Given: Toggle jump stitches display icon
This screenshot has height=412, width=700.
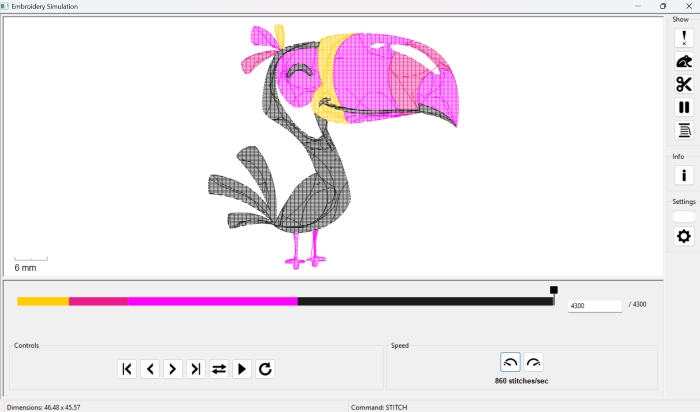Looking at the screenshot, I should tap(684, 62).
